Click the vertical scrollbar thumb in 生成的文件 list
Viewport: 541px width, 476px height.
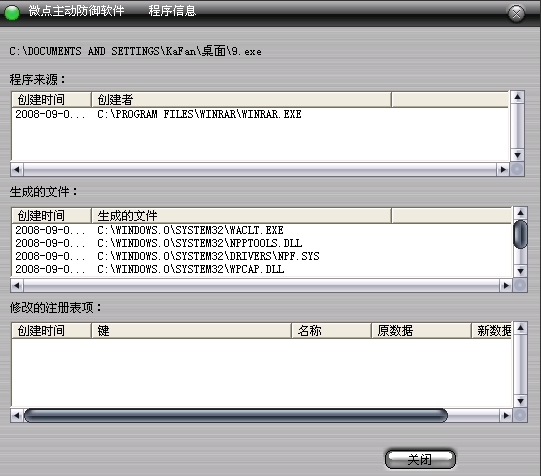pos(520,234)
